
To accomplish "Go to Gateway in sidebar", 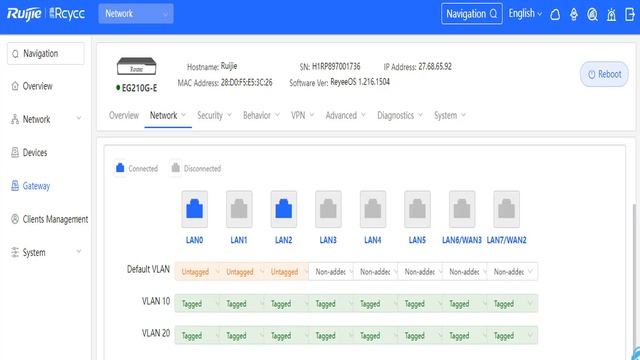I will (36, 186).
